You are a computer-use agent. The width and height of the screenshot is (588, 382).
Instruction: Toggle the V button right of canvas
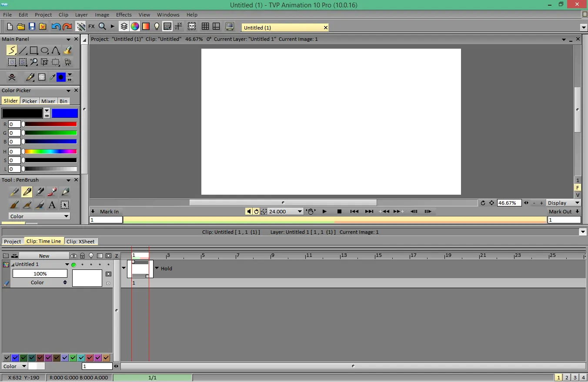[x=578, y=195]
